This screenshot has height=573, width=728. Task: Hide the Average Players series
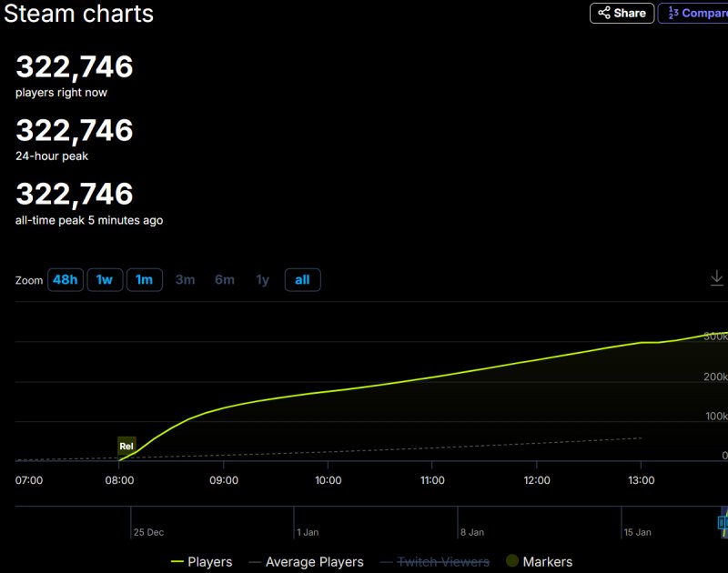tap(305, 562)
